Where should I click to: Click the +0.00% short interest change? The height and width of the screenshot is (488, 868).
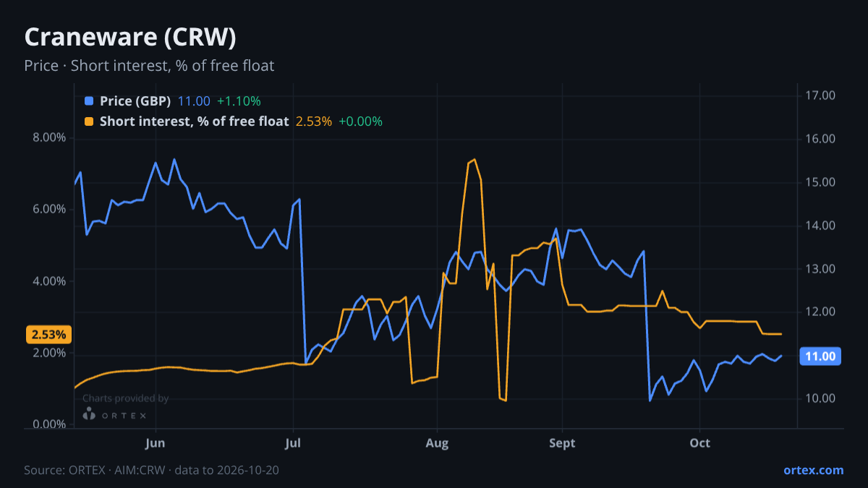pyautogui.click(x=360, y=121)
